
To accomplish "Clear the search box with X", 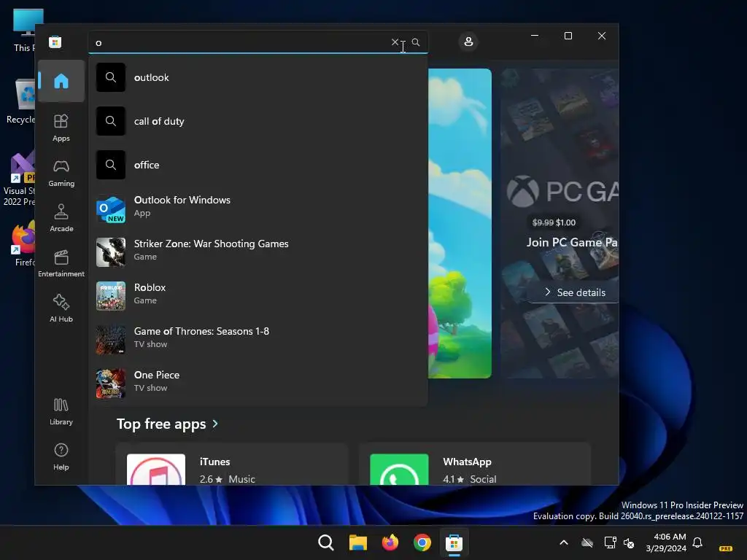I will pos(395,42).
